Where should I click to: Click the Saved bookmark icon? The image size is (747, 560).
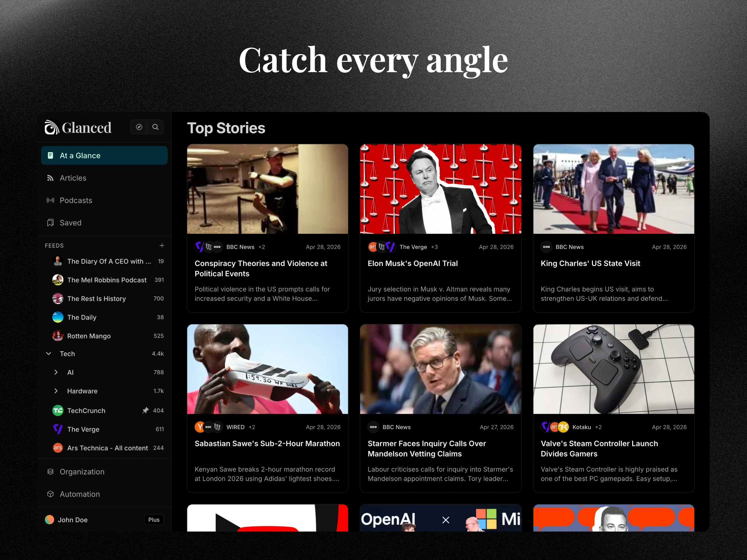tap(50, 223)
